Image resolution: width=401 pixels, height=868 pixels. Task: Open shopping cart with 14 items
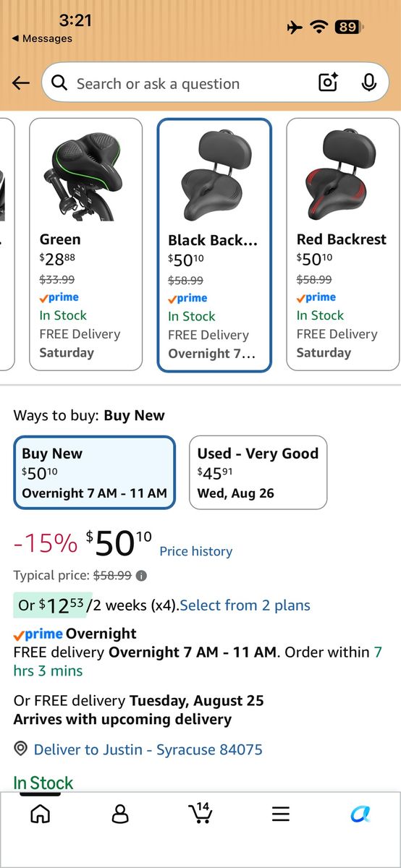[x=200, y=813]
